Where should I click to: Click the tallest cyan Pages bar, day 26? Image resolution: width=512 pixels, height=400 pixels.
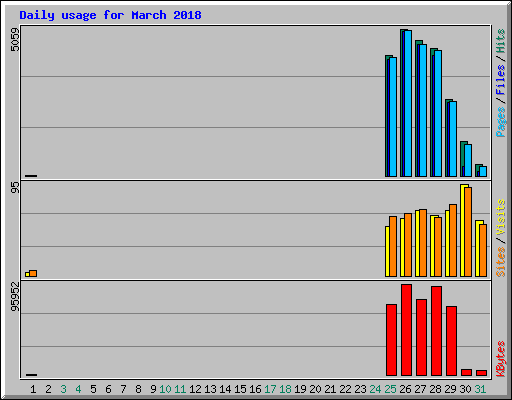408,104
